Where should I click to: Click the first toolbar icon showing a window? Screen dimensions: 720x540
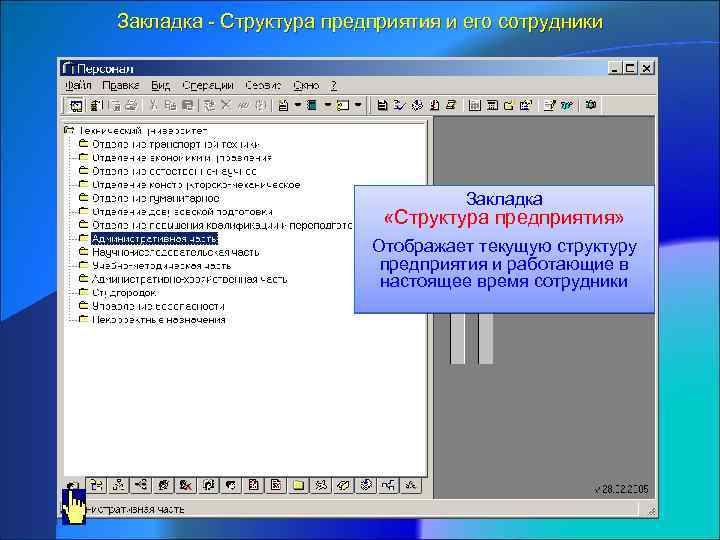(76, 105)
